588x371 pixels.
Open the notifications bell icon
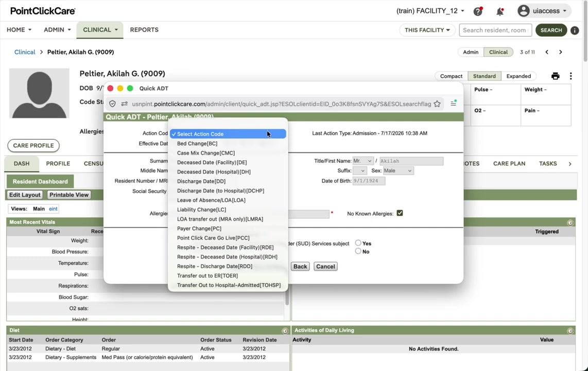500,12
